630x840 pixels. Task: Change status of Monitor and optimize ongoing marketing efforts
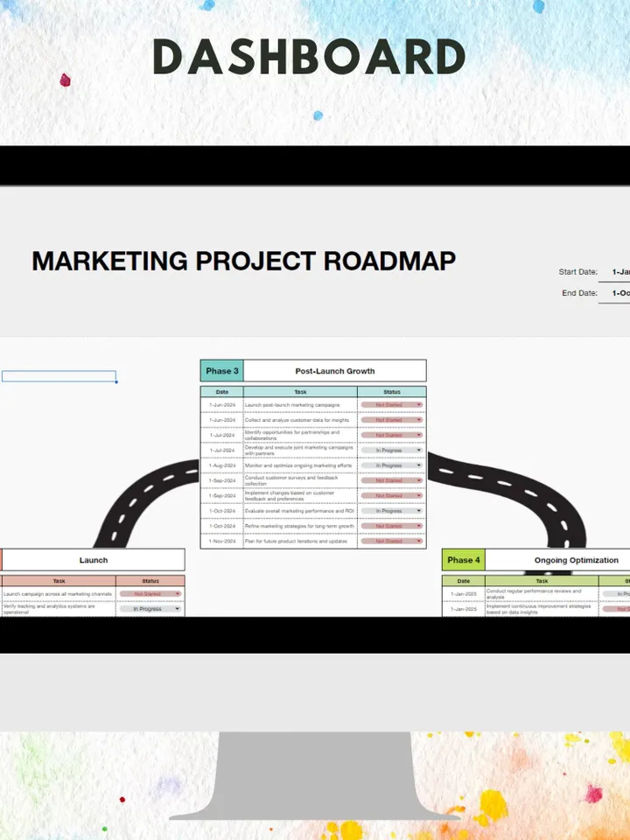pos(392,465)
